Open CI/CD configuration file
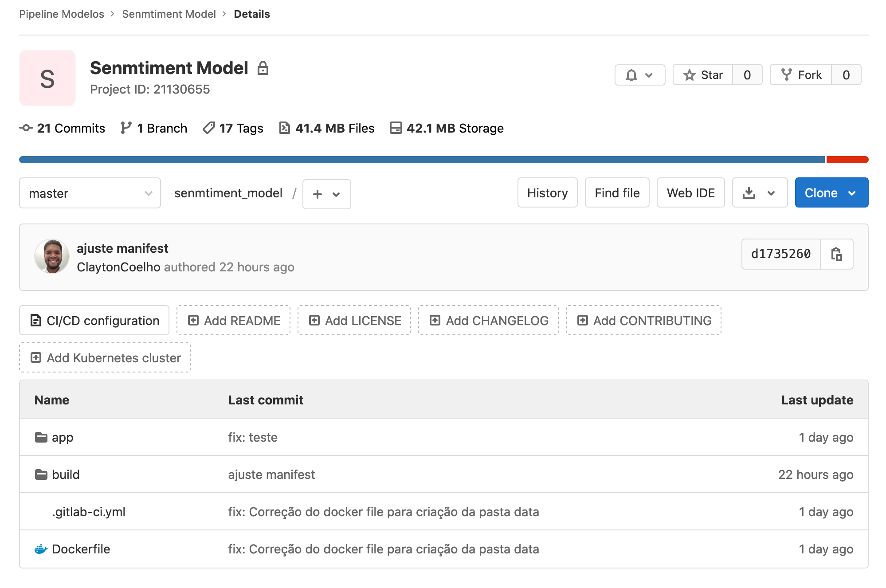Screen dimensions: 886x588 (x=94, y=320)
